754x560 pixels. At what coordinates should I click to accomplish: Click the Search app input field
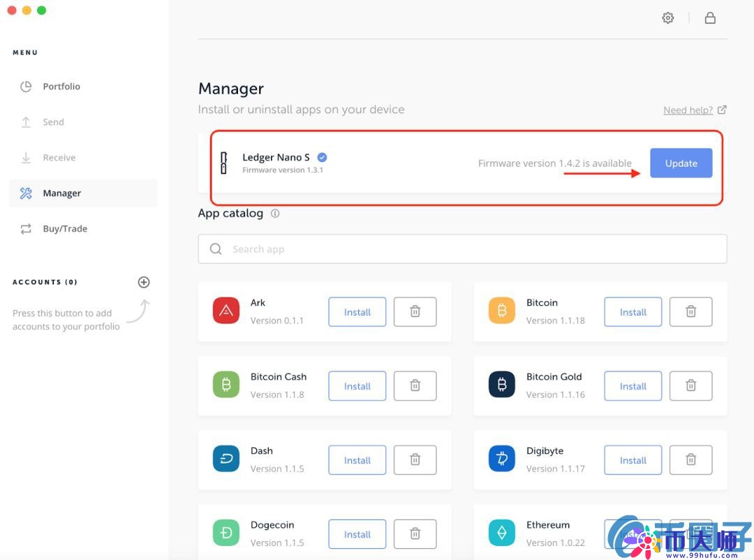point(462,249)
